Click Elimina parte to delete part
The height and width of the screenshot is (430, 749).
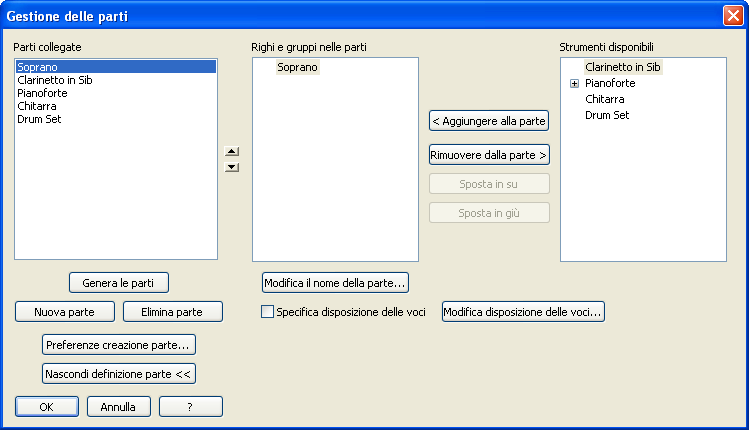(172, 312)
